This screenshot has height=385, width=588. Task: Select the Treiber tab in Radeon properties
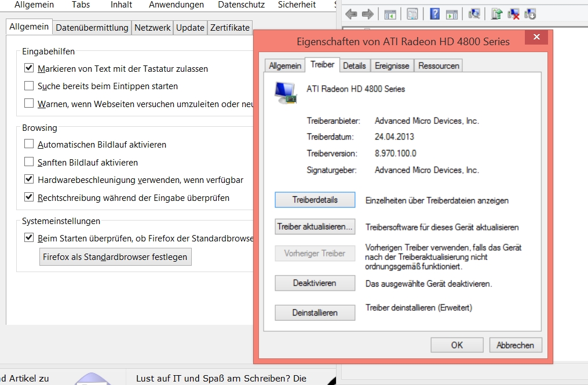(x=323, y=64)
